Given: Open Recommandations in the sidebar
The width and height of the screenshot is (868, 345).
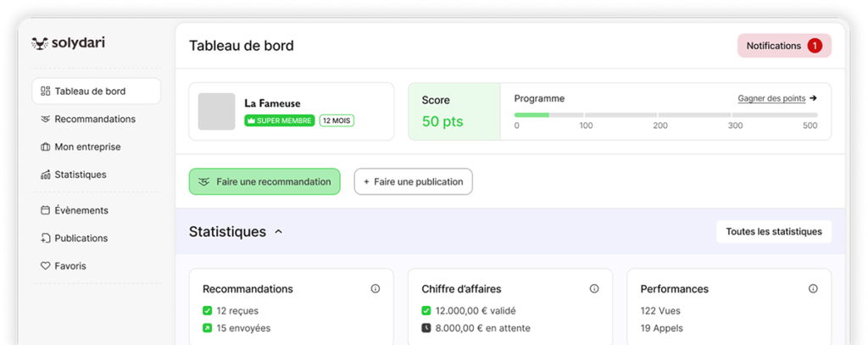Looking at the screenshot, I should click(95, 120).
